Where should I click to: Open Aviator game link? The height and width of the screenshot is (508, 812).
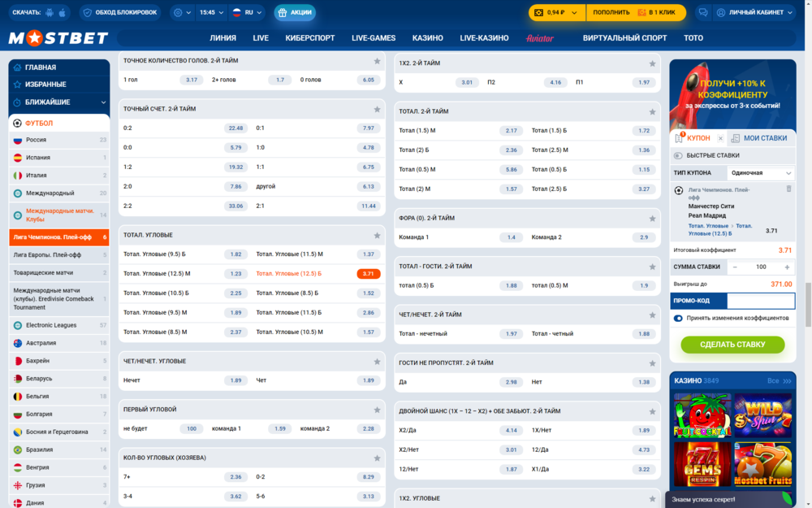pos(540,38)
